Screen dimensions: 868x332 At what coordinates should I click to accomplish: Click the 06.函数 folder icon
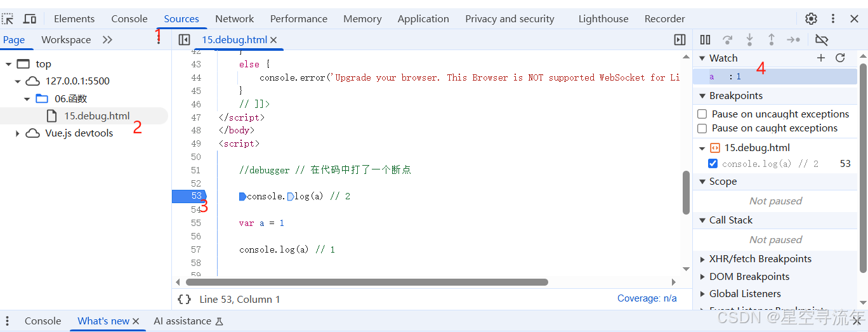tap(42, 98)
